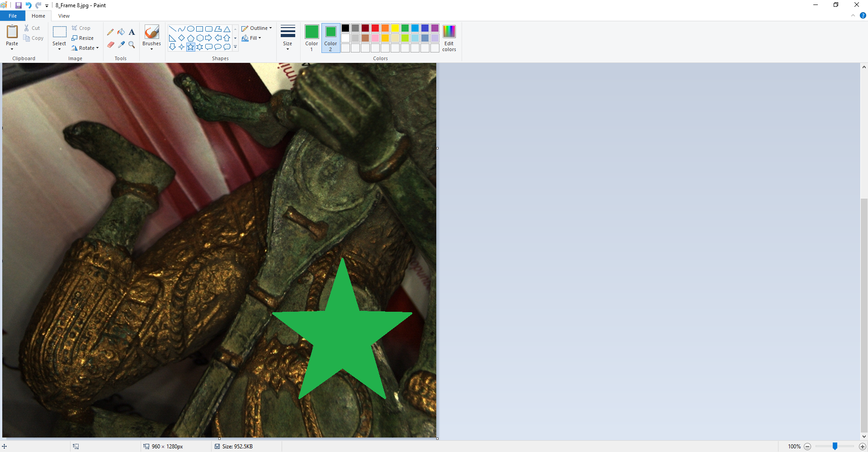Select the five-point star shape
Image resolution: width=868 pixels, height=452 pixels.
tap(190, 47)
